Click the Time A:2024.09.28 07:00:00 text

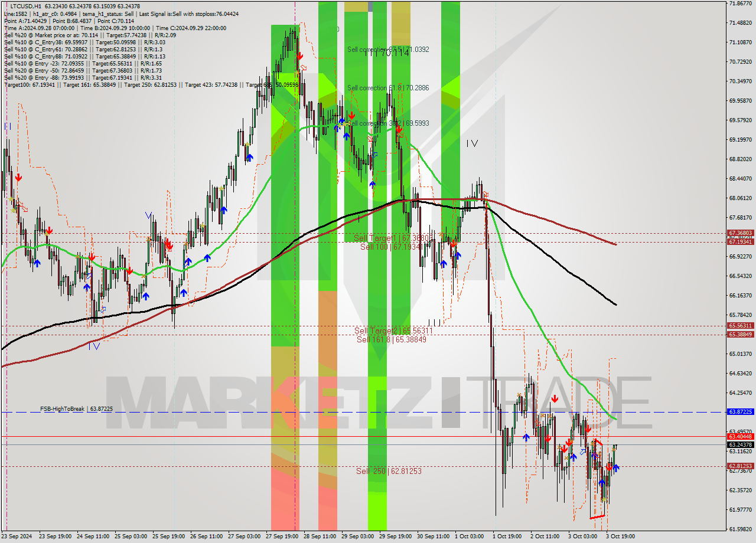click(39, 28)
